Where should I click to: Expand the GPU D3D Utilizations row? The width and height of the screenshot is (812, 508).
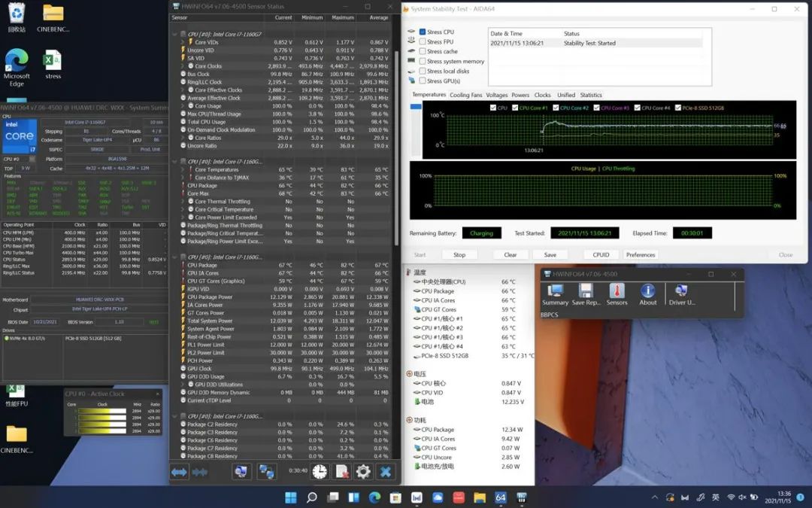click(182, 385)
